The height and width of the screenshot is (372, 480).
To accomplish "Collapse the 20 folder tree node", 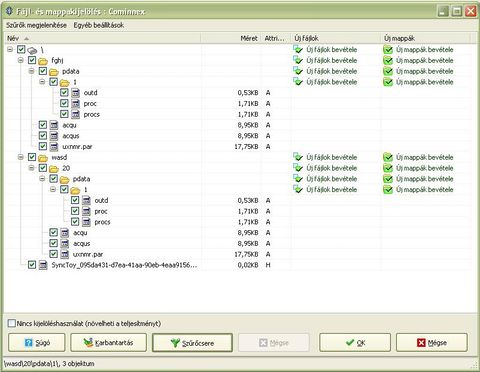I will click(x=31, y=168).
